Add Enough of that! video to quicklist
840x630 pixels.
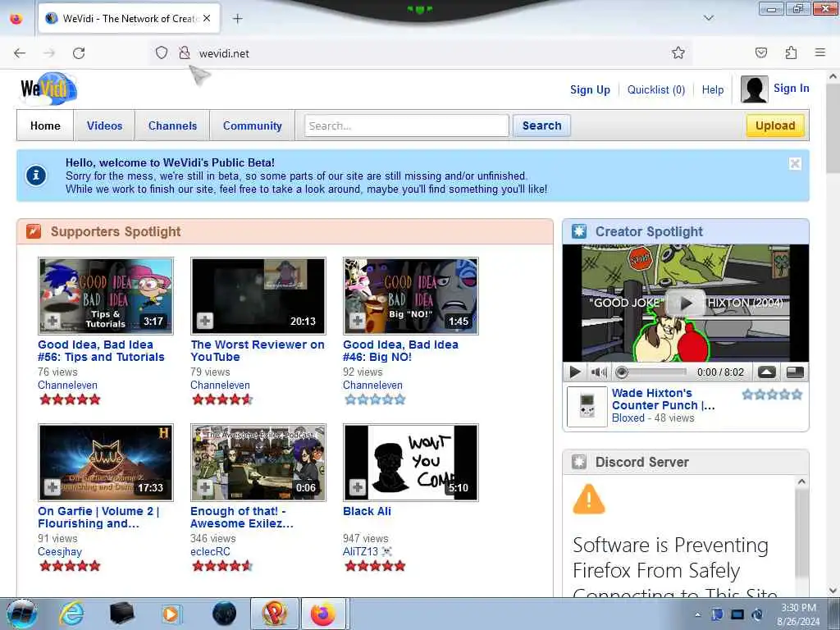coord(204,487)
